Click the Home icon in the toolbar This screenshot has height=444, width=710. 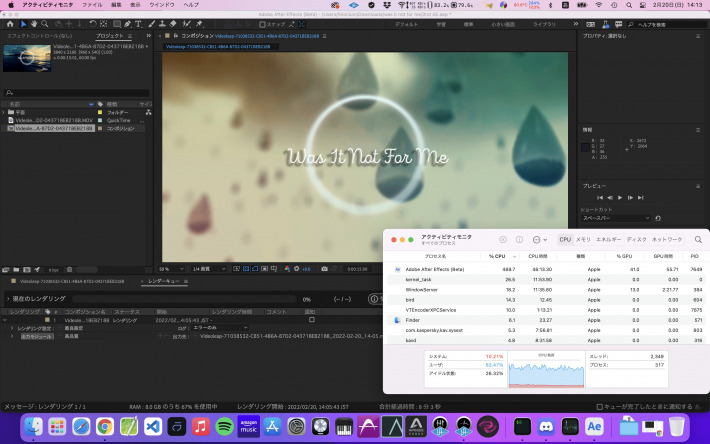pyautogui.click(x=9, y=23)
